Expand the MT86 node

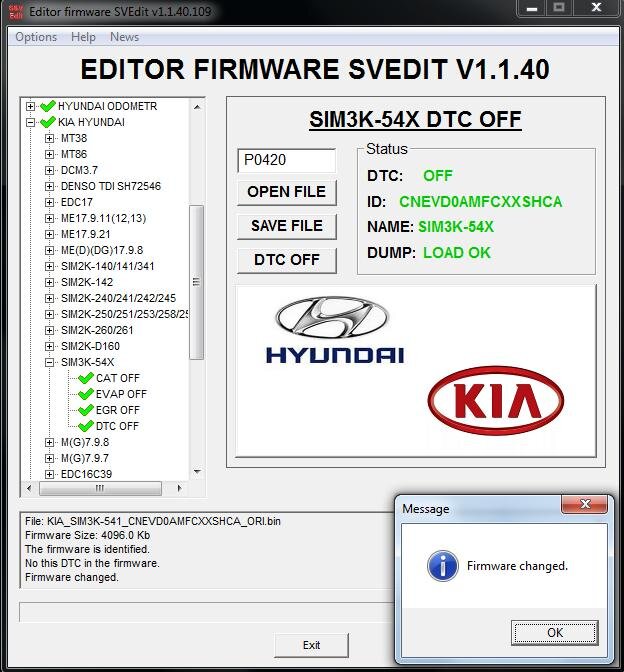[49, 154]
